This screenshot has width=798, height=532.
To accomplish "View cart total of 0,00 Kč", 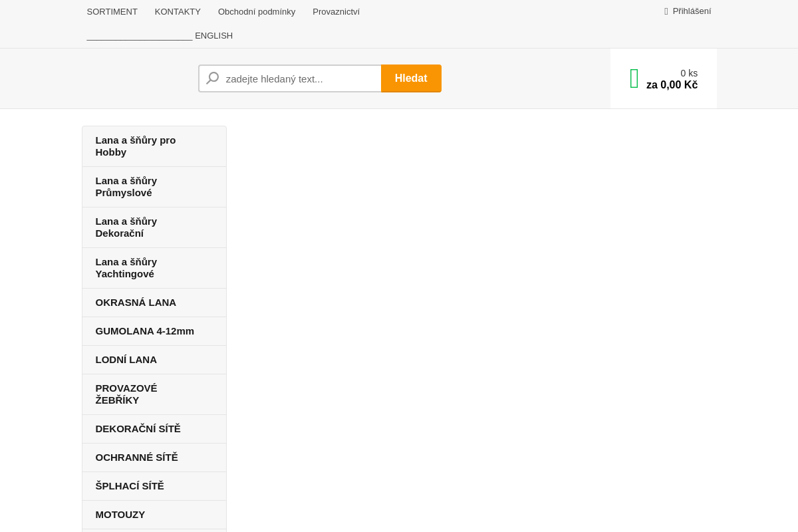I will (672, 85).
